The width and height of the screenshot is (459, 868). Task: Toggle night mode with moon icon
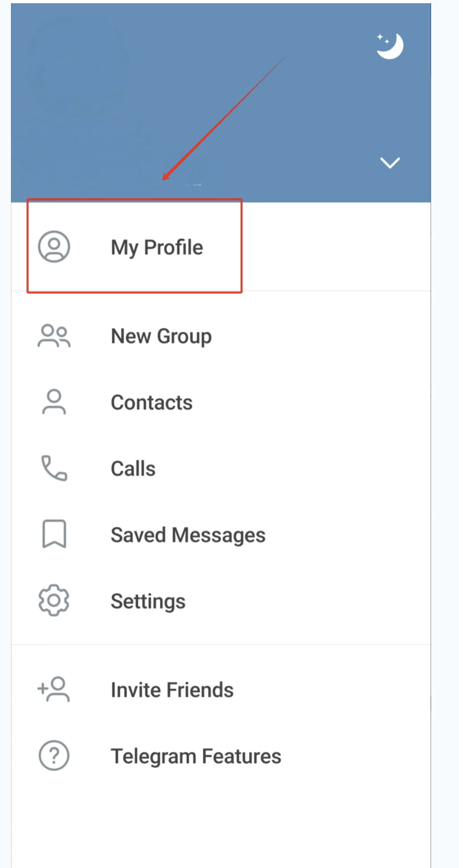tap(389, 46)
